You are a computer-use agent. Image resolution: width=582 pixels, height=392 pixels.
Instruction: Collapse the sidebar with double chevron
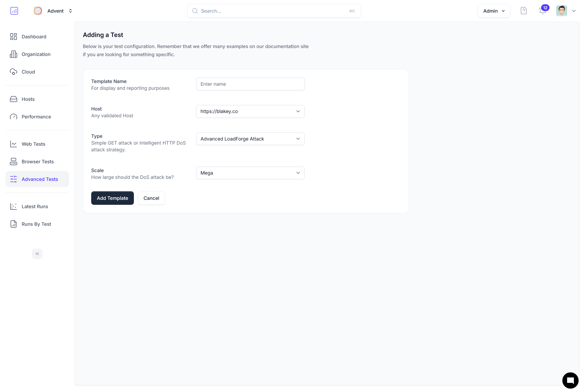pos(37,254)
